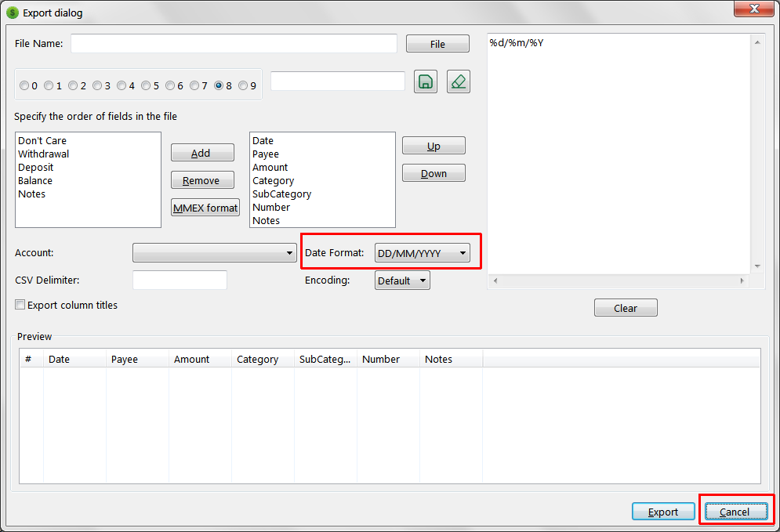Click into the File Name input field
The width and height of the screenshot is (780, 532).
coord(234,43)
